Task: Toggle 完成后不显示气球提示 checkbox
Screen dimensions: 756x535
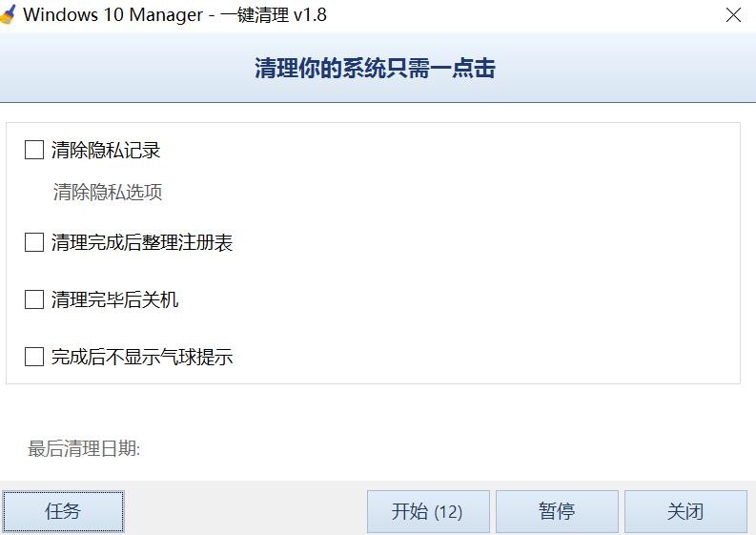Action: [x=34, y=357]
